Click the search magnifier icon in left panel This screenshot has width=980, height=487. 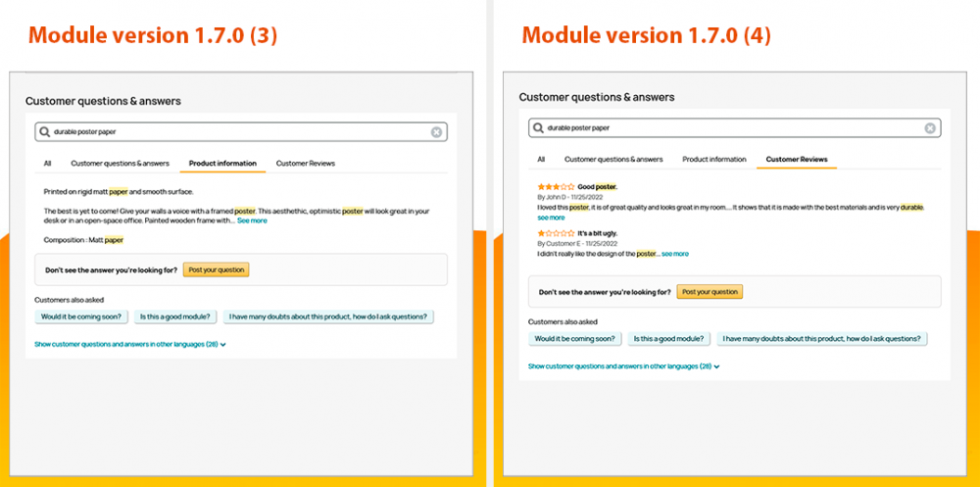point(44,132)
